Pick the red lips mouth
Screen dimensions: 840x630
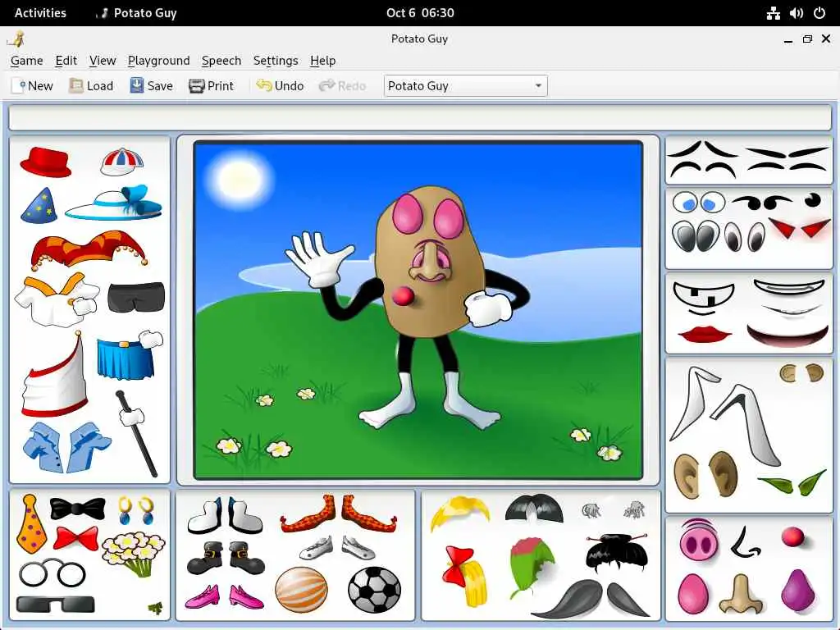705,334
